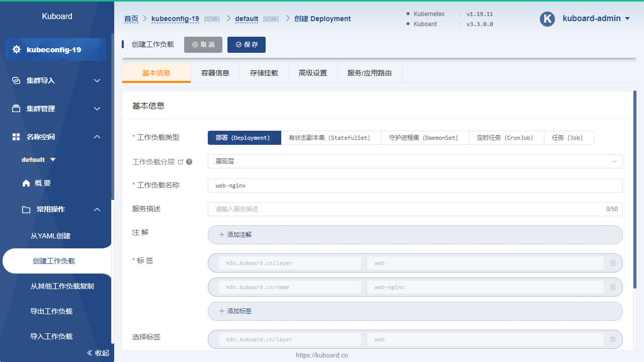Collapse the 名称空间 menu chevron
This screenshot has height=362, width=644.
click(x=97, y=137)
